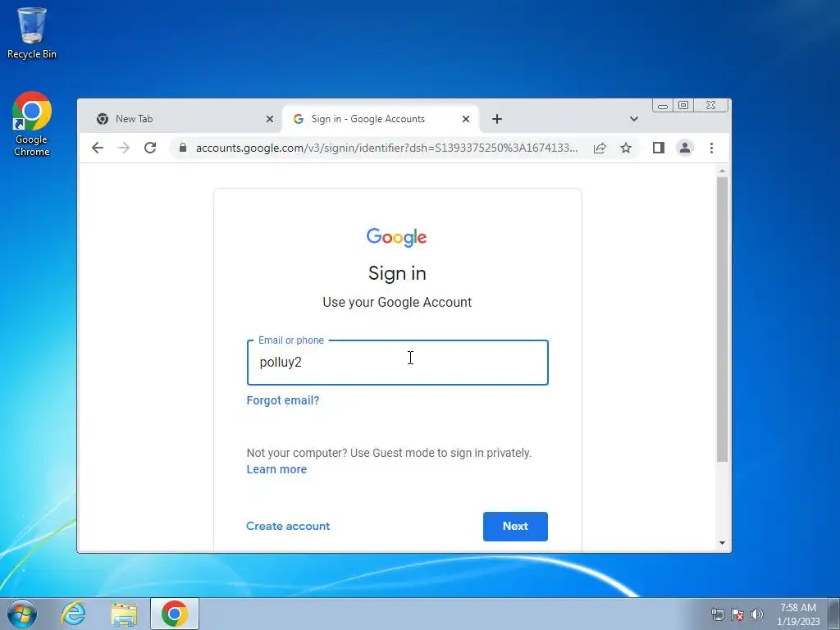Share this page using the share icon
The height and width of the screenshot is (630, 840).
[x=600, y=148]
